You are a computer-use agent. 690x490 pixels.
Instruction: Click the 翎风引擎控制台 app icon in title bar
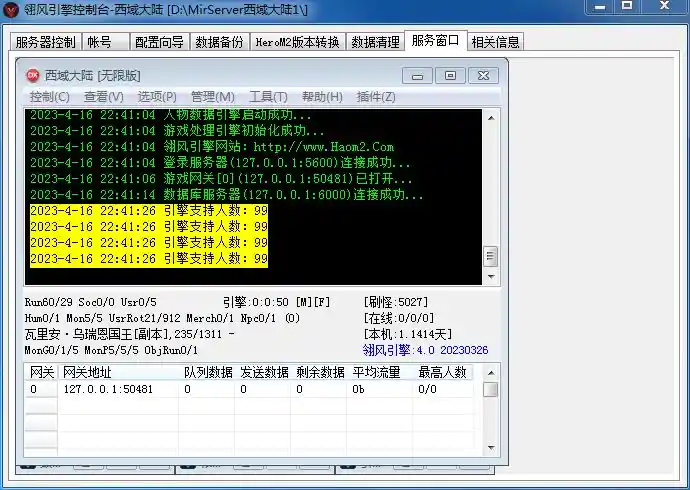click(11, 10)
